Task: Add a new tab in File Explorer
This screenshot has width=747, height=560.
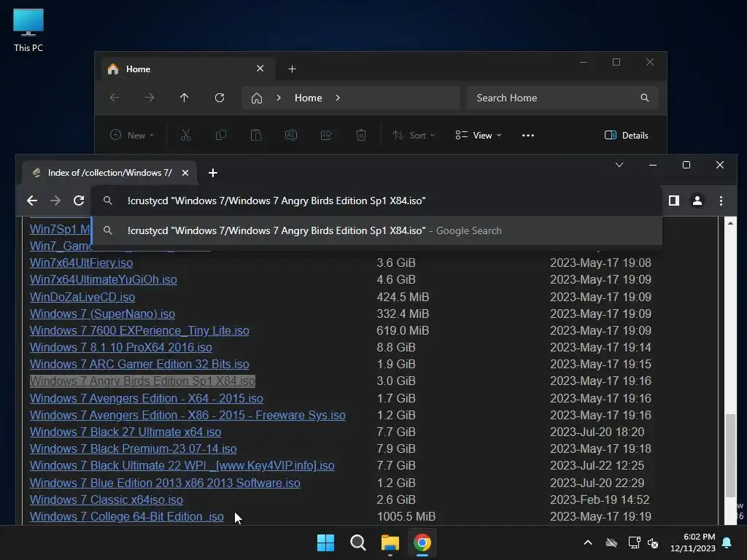Action: pyautogui.click(x=292, y=69)
